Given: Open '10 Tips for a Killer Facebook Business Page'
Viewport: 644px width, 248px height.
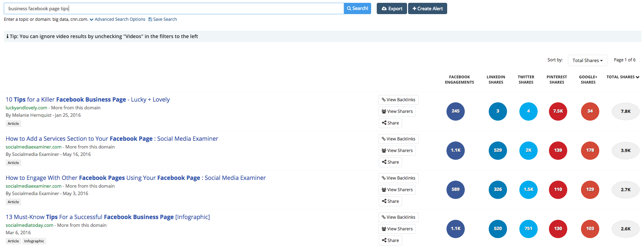Looking at the screenshot, I should [88, 99].
